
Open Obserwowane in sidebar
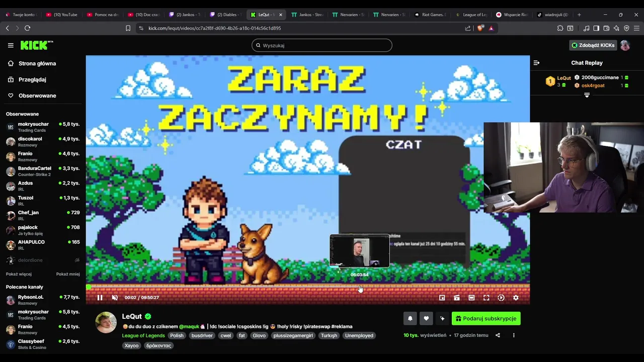32,96
